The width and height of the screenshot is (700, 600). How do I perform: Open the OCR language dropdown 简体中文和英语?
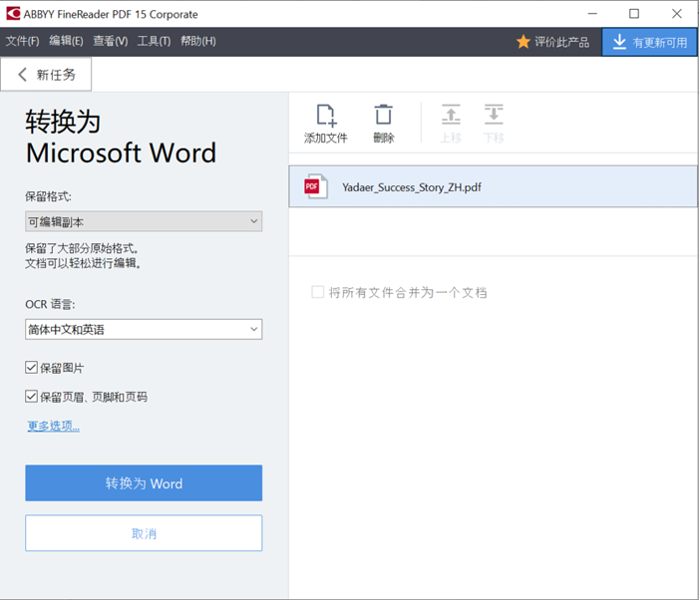tap(144, 329)
